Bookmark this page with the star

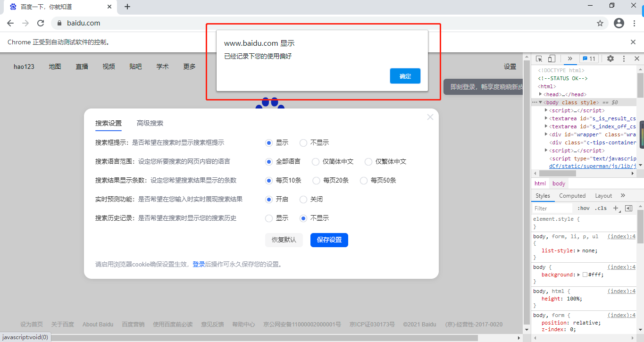pyautogui.click(x=600, y=23)
